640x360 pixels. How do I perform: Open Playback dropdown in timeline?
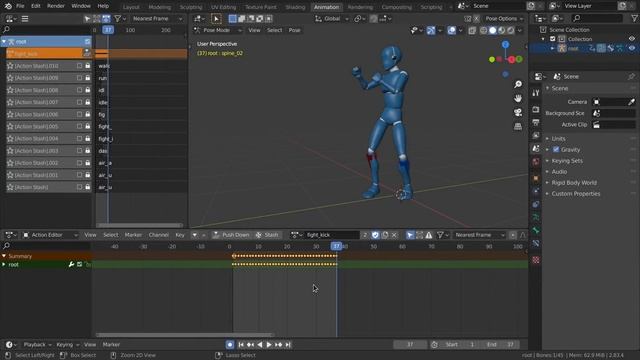click(x=37, y=344)
